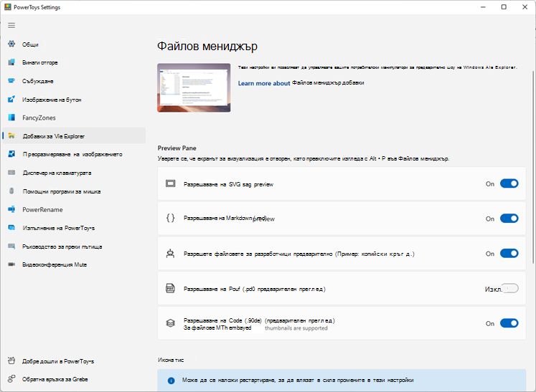The height and width of the screenshot is (392, 536).
Task: Click the Добре дошли в PowerToys icon
Action: tap(11, 360)
